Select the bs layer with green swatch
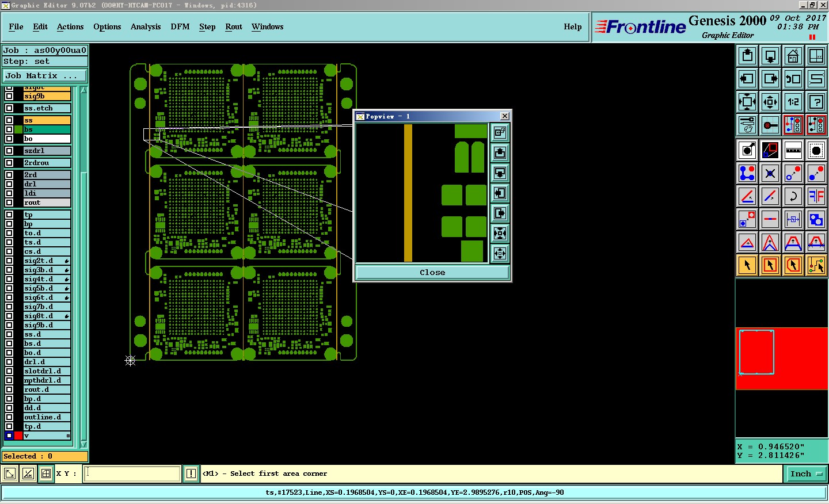This screenshot has width=829, height=504. click(x=46, y=129)
